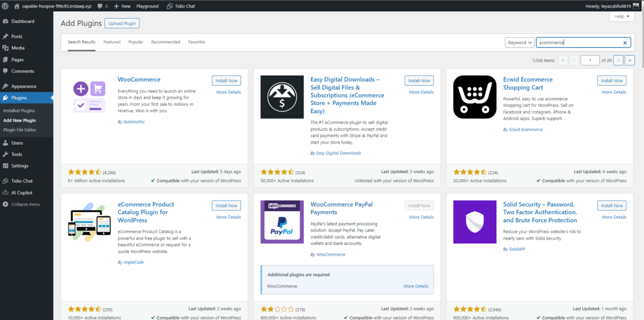The width and height of the screenshot is (644, 320).
Task: Switch to the Popular tab
Action: click(136, 42)
